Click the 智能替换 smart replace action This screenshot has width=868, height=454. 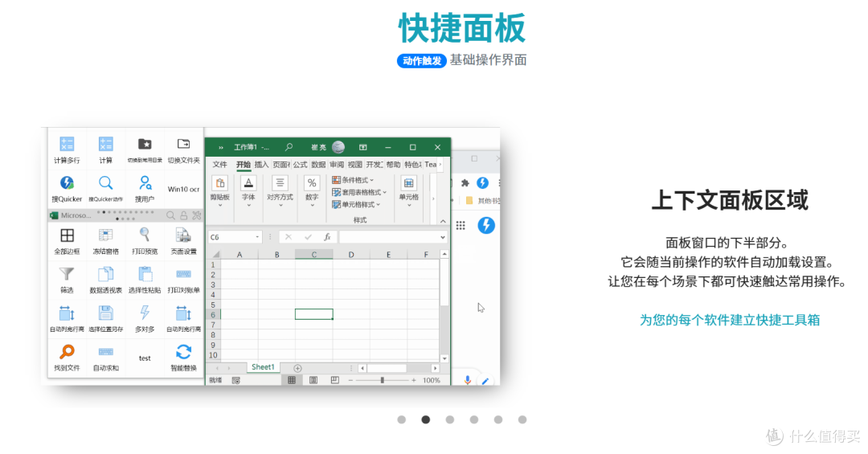point(183,358)
